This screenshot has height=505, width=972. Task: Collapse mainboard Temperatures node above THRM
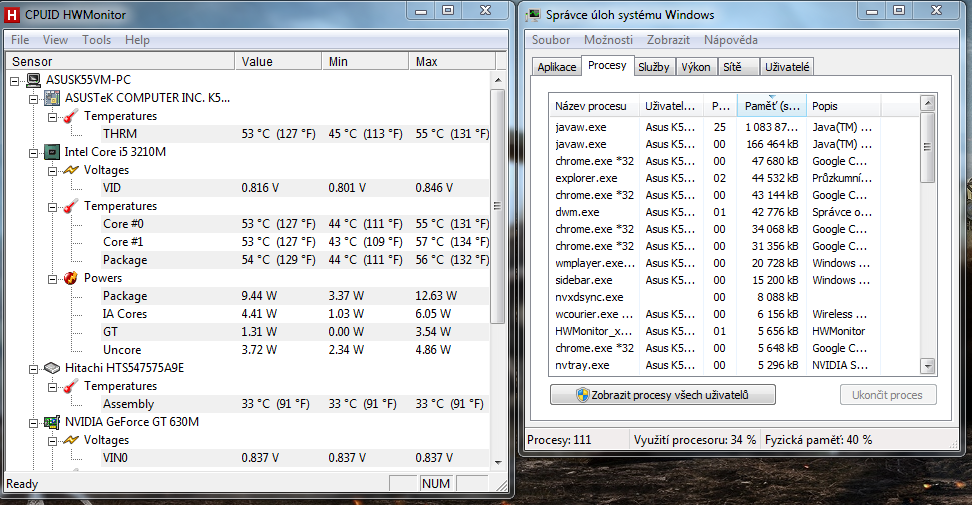point(53,116)
